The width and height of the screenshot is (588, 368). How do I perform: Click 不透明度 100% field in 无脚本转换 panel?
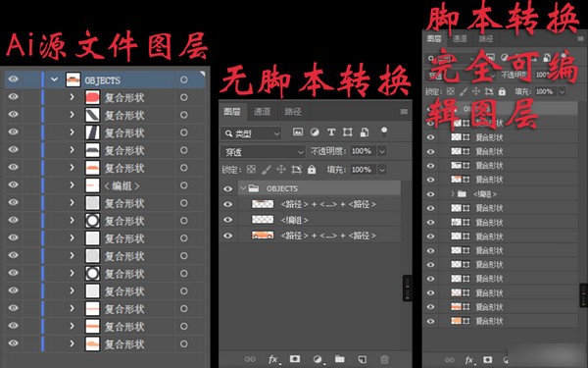pos(363,151)
